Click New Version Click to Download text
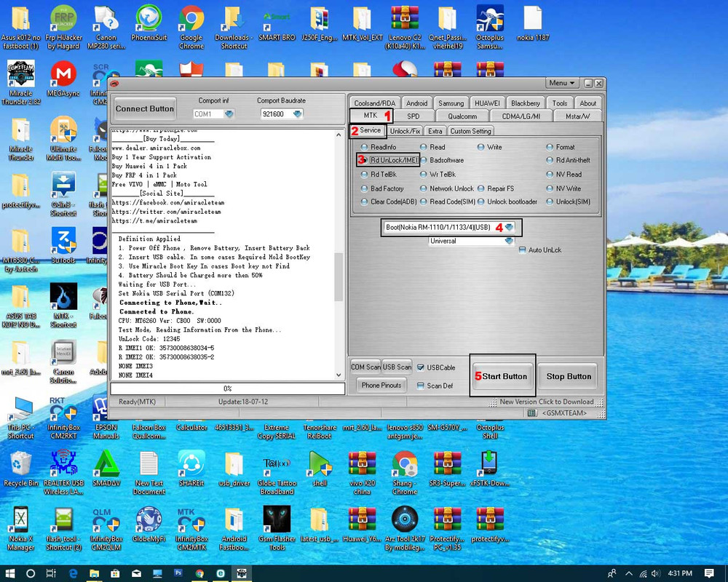The width and height of the screenshot is (728, 582). 547,402
